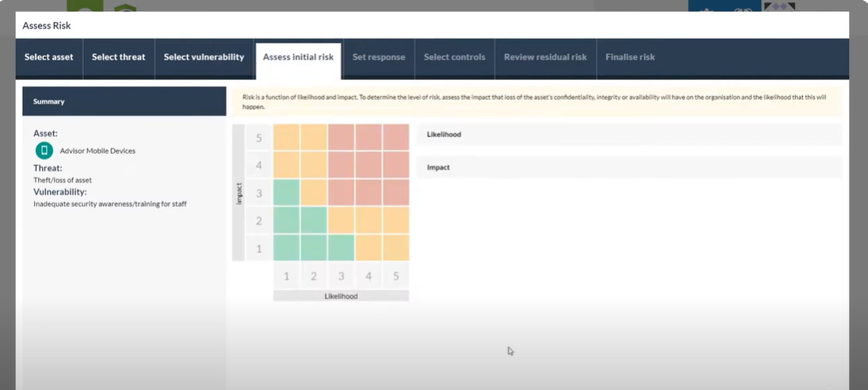Open the Select asset step tab
The image size is (868, 390).
(x=49, y=57)
